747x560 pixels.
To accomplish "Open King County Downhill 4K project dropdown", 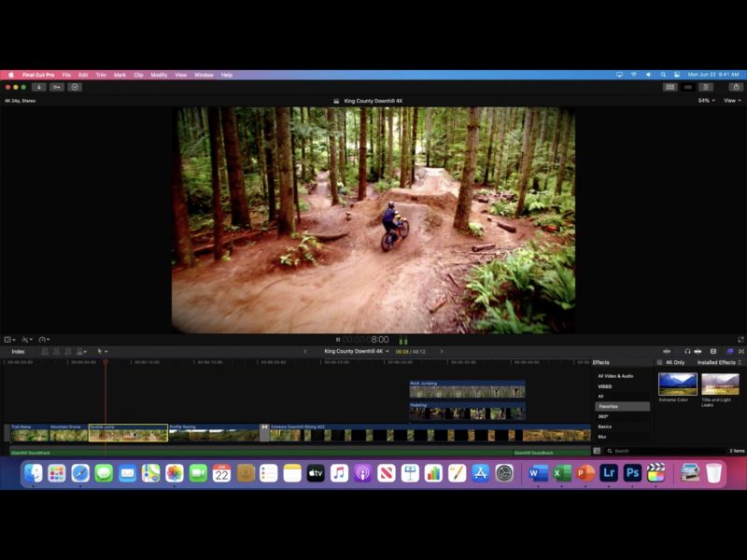I will pos(357,352).
